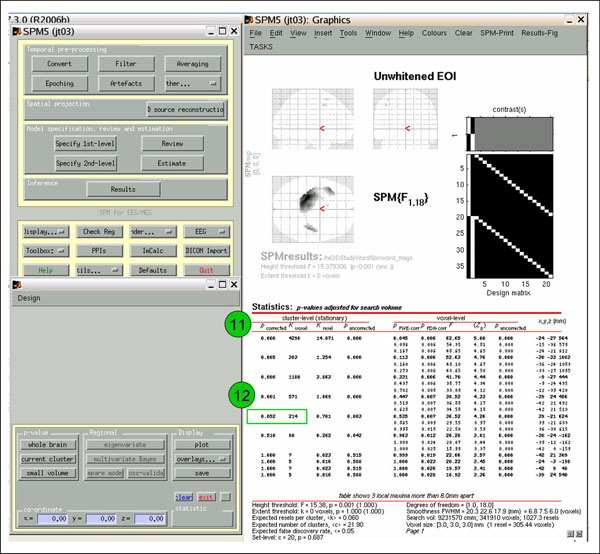Open the TASKS menu
The height and width of the screenshot is (554, 600).
(260, 46)
